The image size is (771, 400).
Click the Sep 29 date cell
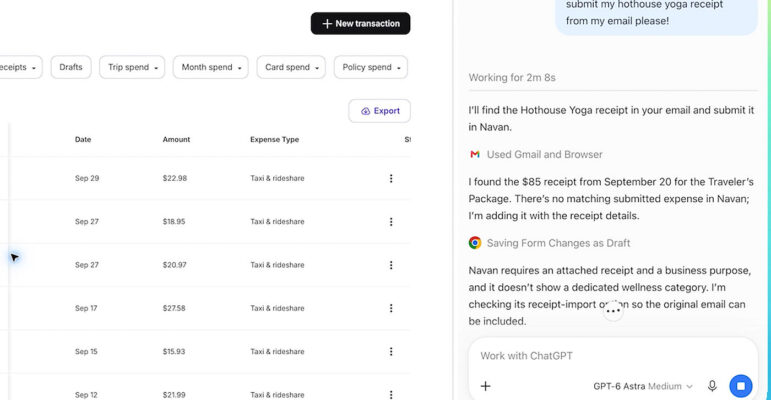87,179
